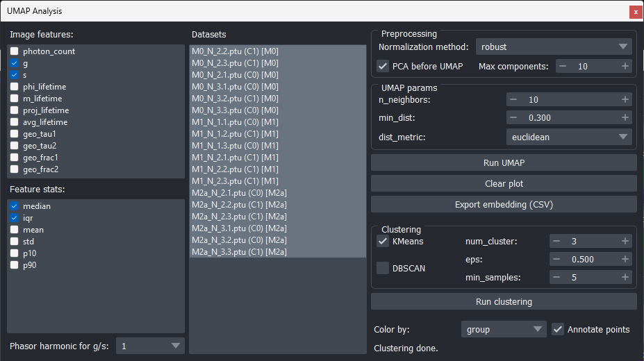Enable the DBSCAN clustering checkbox
The height and width of the screenshot is (361, 644).
click(x=383, y=268)
